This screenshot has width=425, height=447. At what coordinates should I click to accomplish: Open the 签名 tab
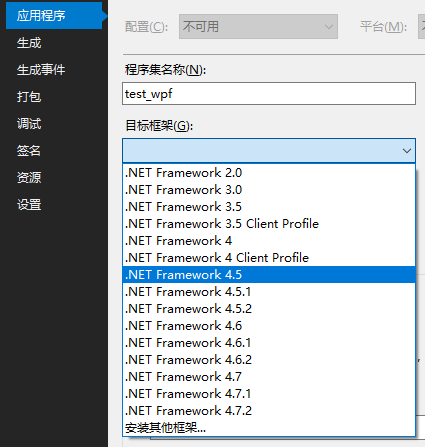click(29, 151)
